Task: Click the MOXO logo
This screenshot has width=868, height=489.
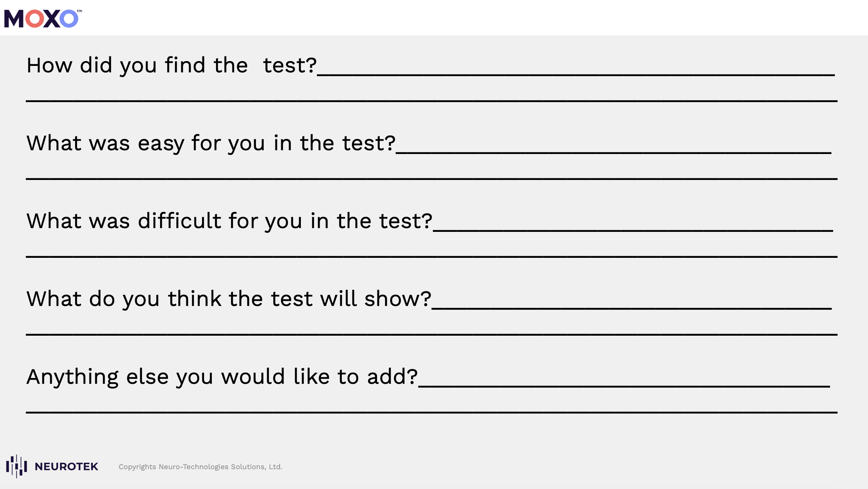Action: click(42, 18)
